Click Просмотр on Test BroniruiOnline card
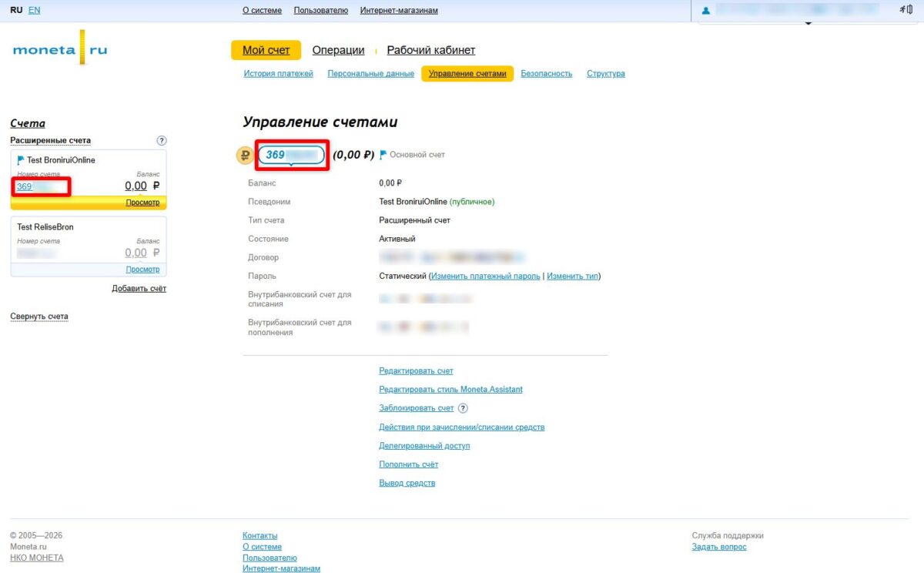924x573 pixels. coord(142,203)
